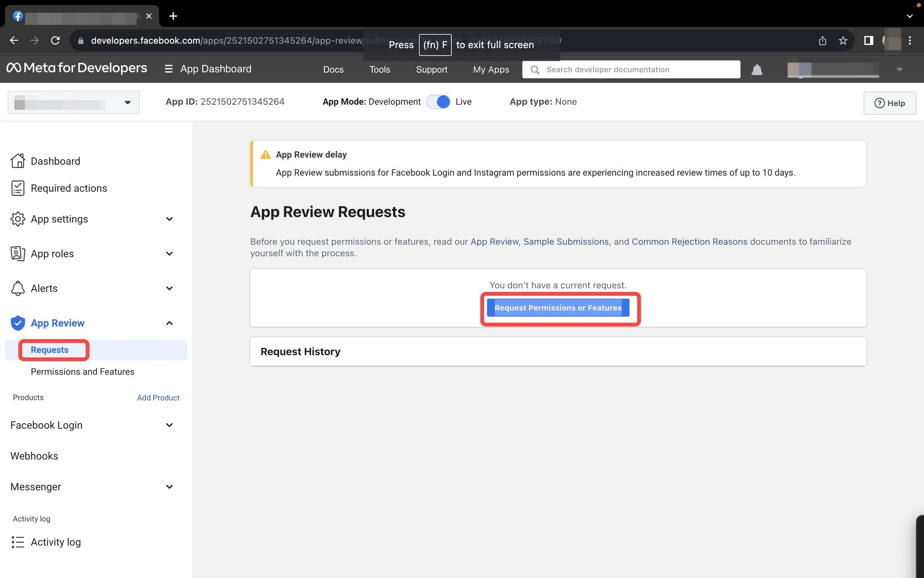Image resolution: width=924 pixels, height=578 pixels.
Task: Click the App Dashboard label in header
Action: (216, 69)
